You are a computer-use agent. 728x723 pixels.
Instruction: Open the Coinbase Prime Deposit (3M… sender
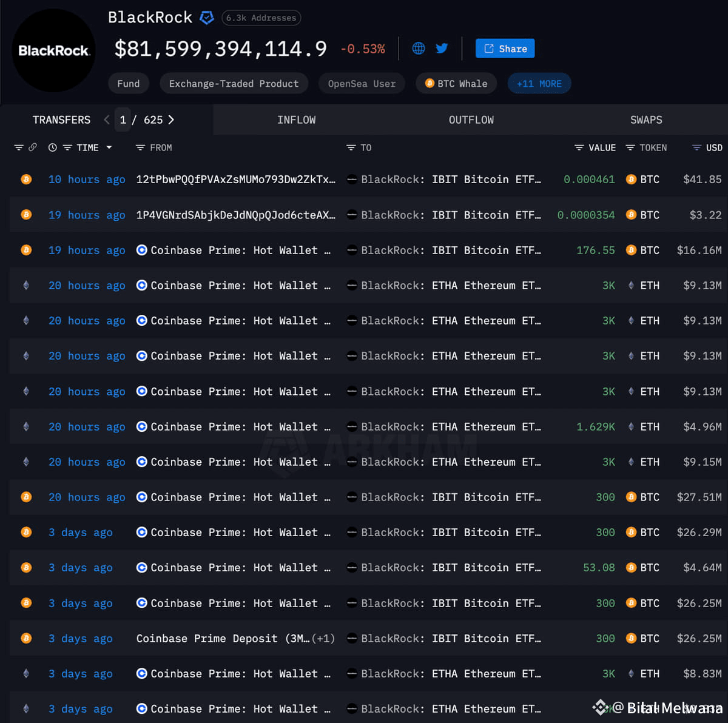tap(223, 638)
